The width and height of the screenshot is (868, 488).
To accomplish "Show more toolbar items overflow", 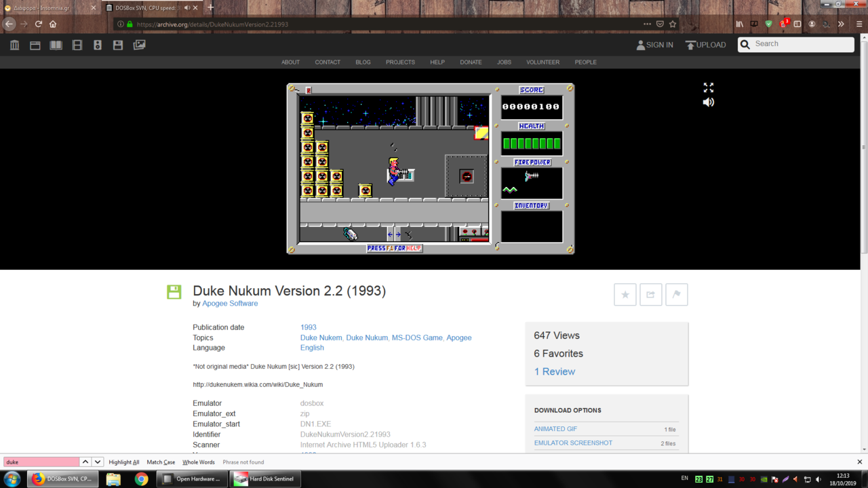I will 841,24.
